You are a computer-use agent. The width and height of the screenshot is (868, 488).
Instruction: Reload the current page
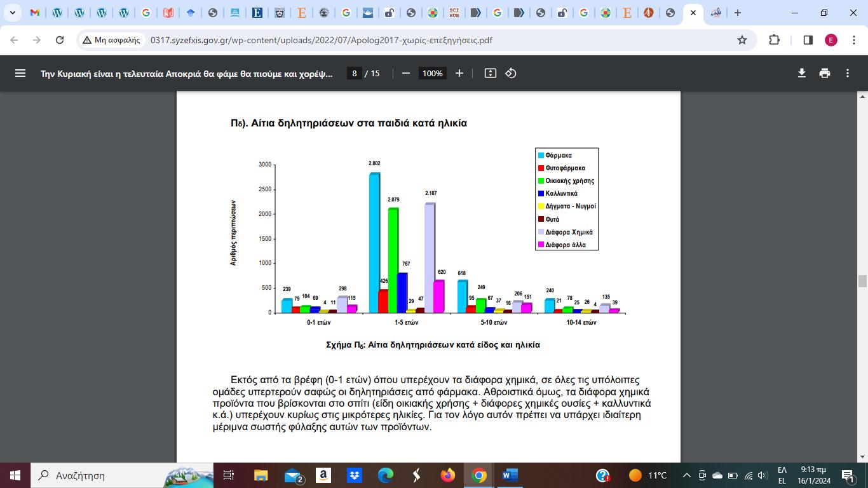tap(60, 40)
